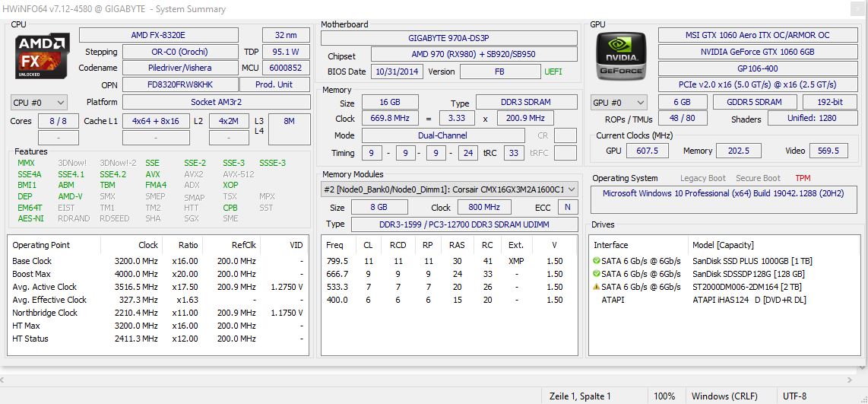The width and height of the screenshot is (868, 404).
Task: Click the AMD FX processor logo
Action: (x=42, y=56)
